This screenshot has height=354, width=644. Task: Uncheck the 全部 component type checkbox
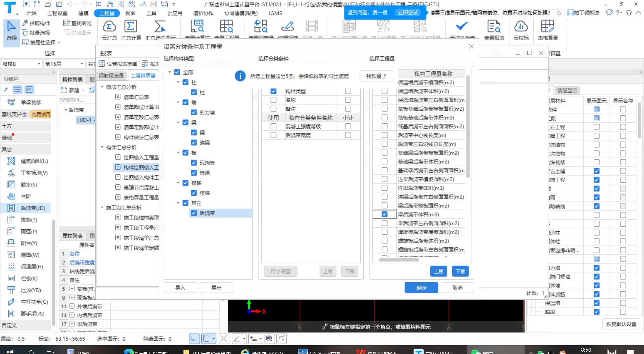point(177,72)
